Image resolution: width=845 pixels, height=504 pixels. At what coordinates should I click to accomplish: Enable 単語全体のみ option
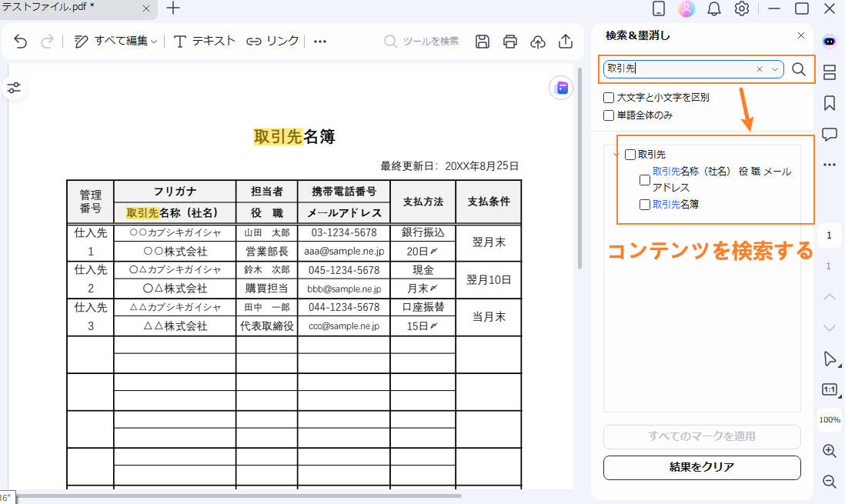click(x=607, y=115)
